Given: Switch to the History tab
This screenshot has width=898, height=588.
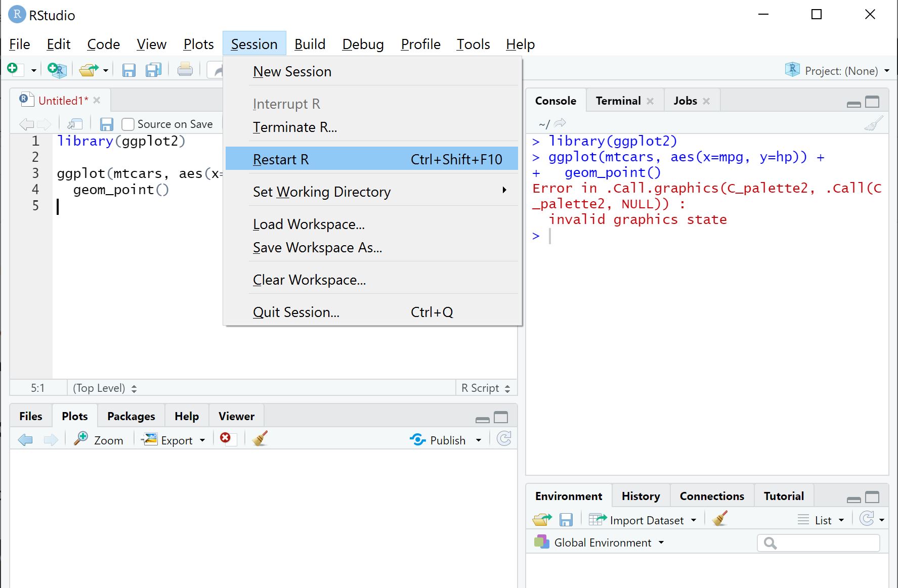Looking at the screenshot, I should [640, 496].
